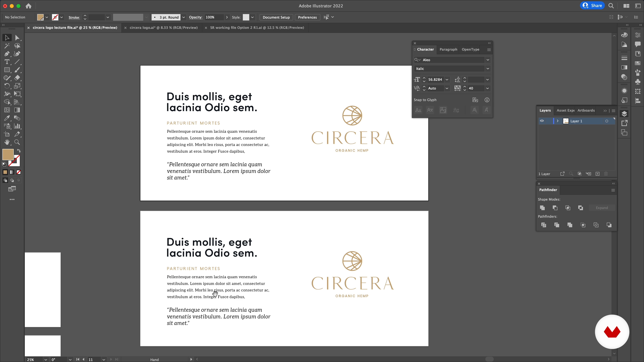
Task: Open the font family Aleo dropdown
Action: (x=488, y=60)
